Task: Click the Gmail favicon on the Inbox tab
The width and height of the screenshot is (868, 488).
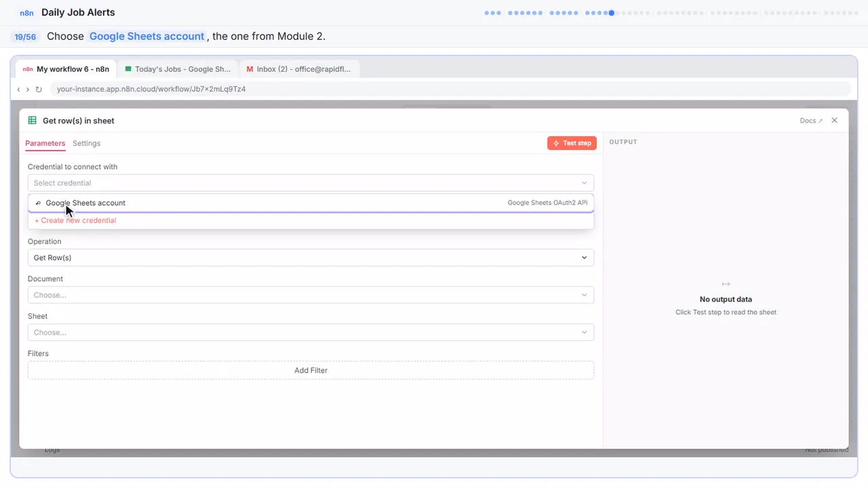Action: tap(250, 69)
